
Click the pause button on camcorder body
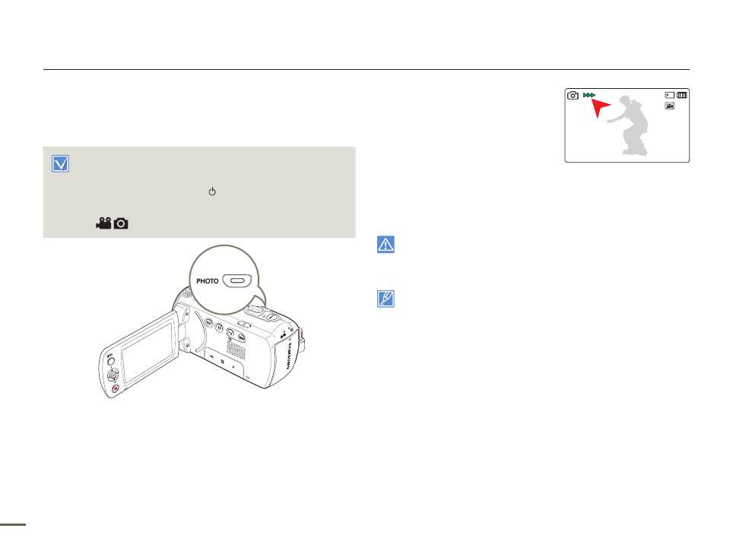[x=219, y=328]
